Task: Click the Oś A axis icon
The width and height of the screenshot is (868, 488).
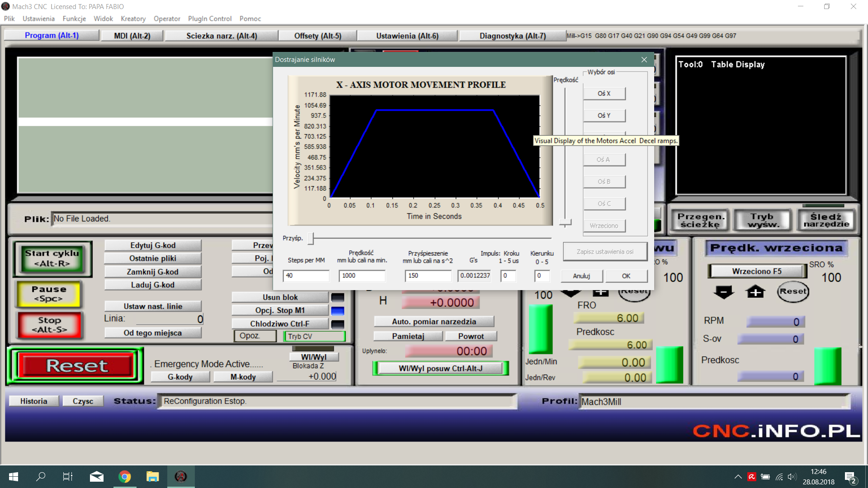Action: (604, 159)
